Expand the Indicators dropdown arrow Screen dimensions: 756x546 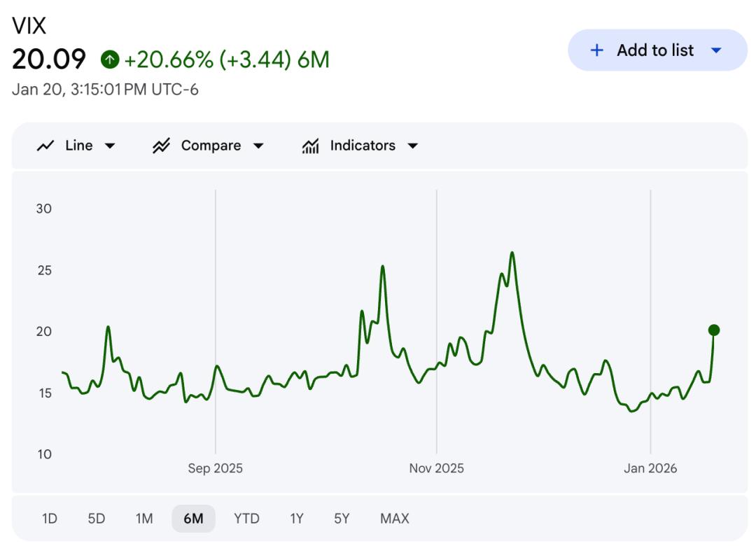[412, 146]
